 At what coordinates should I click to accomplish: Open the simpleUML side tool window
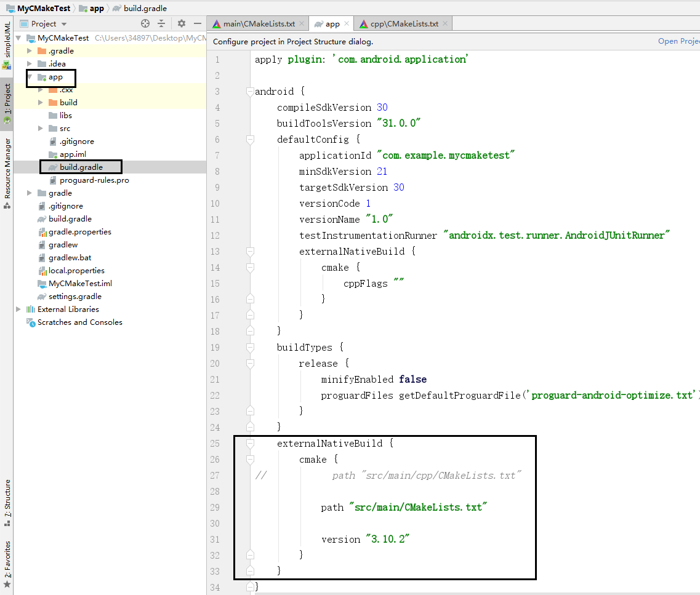(7, 46)
